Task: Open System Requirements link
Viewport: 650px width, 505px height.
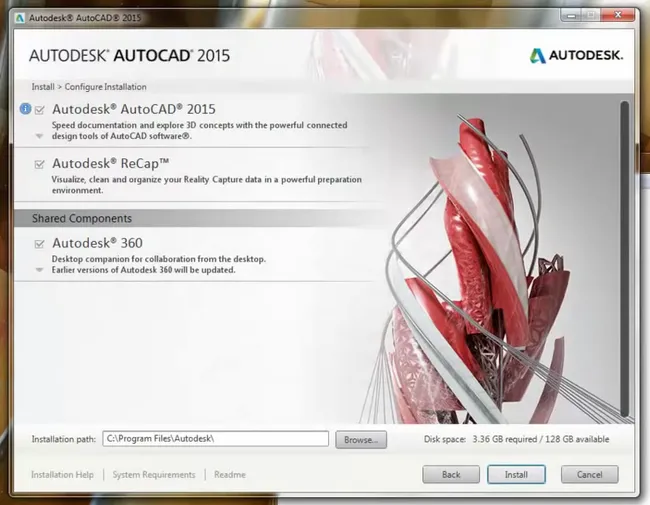Action: pos(154,475)
